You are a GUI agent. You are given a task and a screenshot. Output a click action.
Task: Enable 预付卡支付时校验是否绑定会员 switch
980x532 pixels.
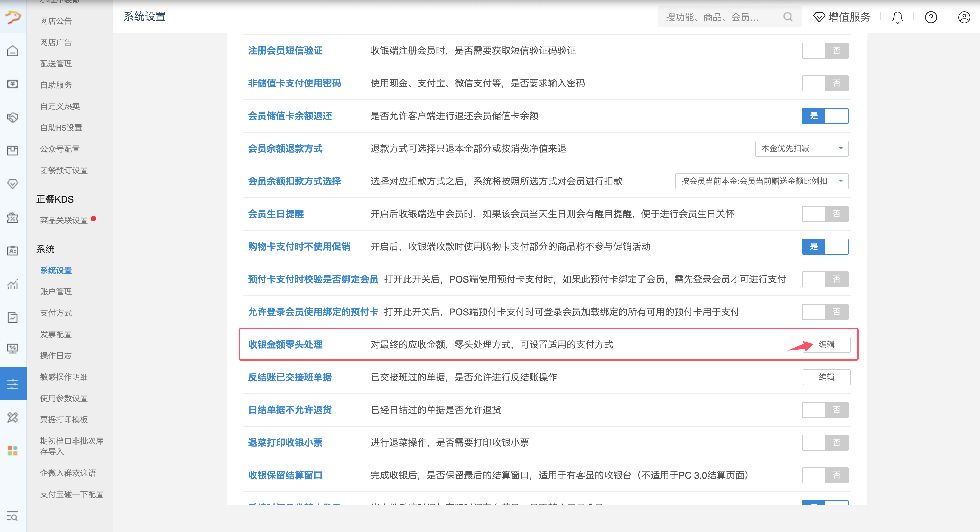pos(825,279)
